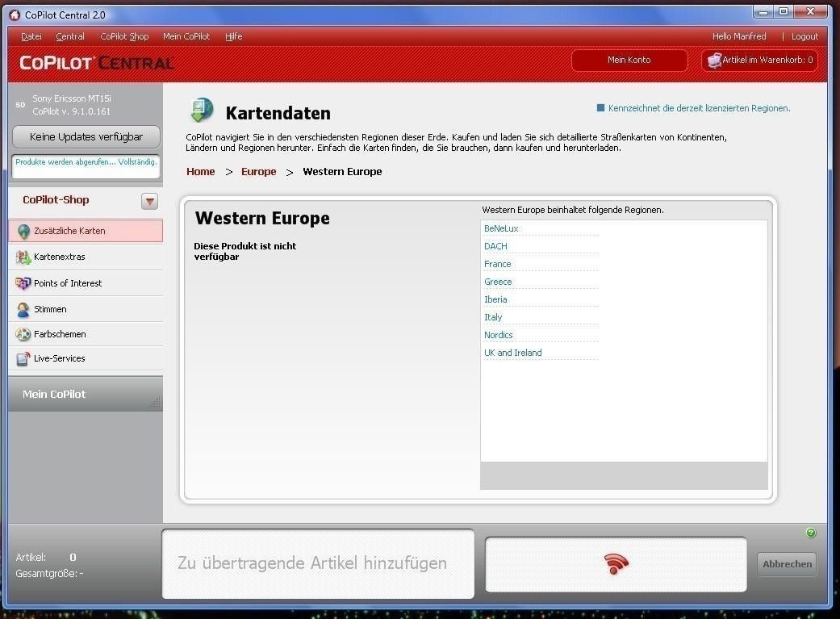Screen dimensions: 840x619
Task: Open the Stimmen category
Action: click(x=86, y=309)
